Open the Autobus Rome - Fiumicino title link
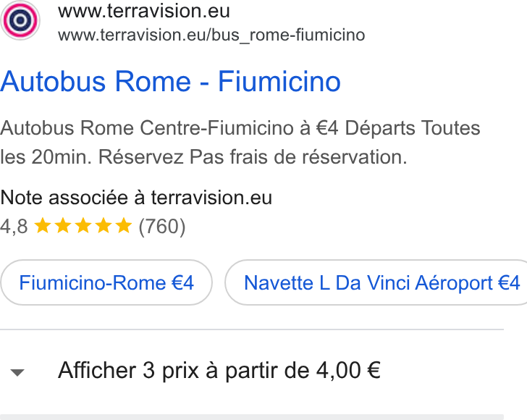 click(x=170, y=81)
